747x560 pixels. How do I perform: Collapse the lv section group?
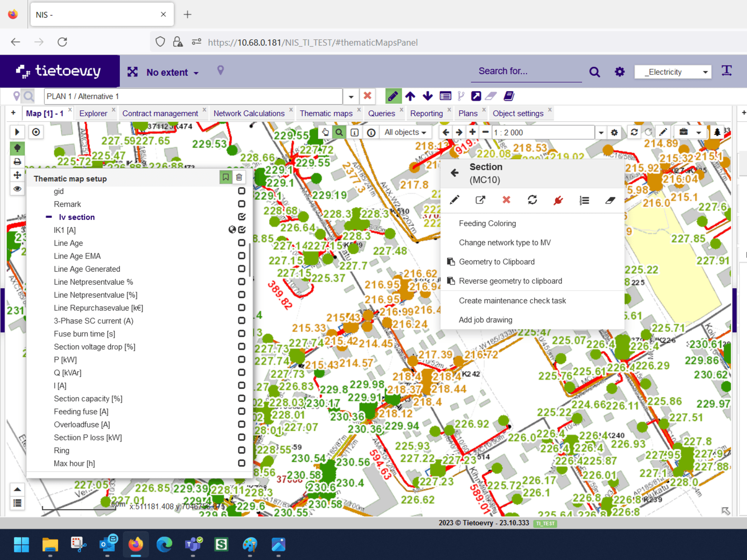pyautogui.click(x=49, y=217)
